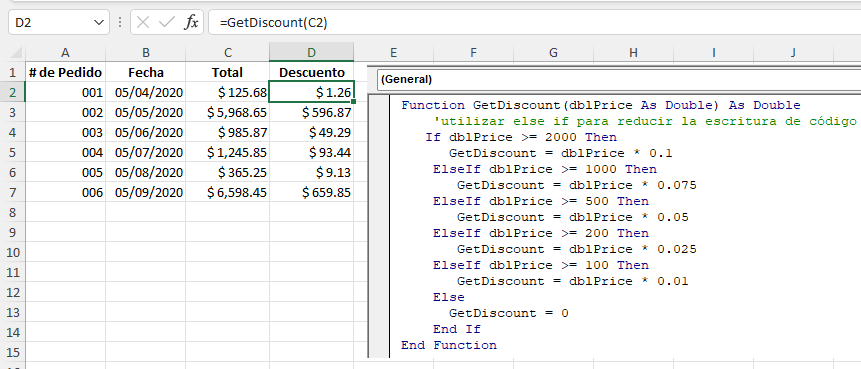
Task: Click the 'GetDiscount = dblPrice * 0.025' line
Action: (577, 249)
